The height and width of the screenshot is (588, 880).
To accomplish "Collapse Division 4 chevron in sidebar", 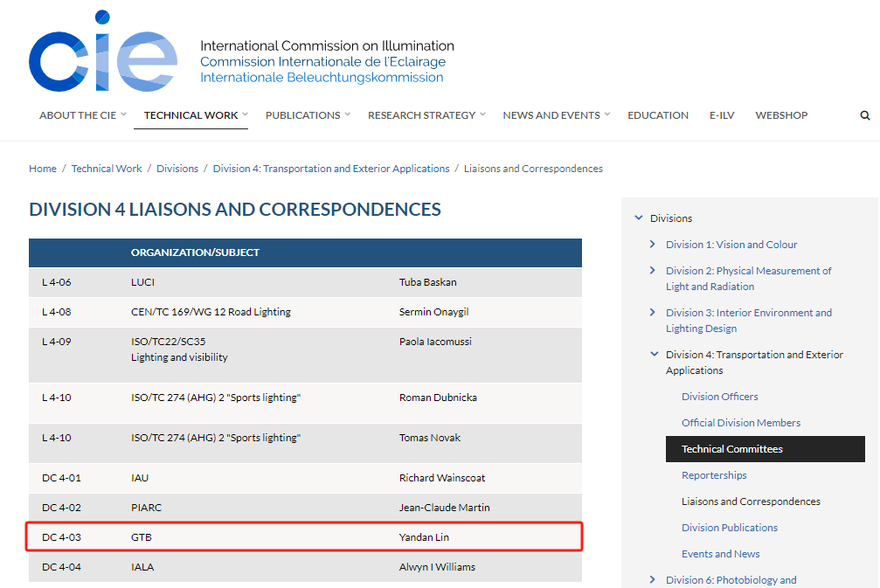I will click(654, 354).
